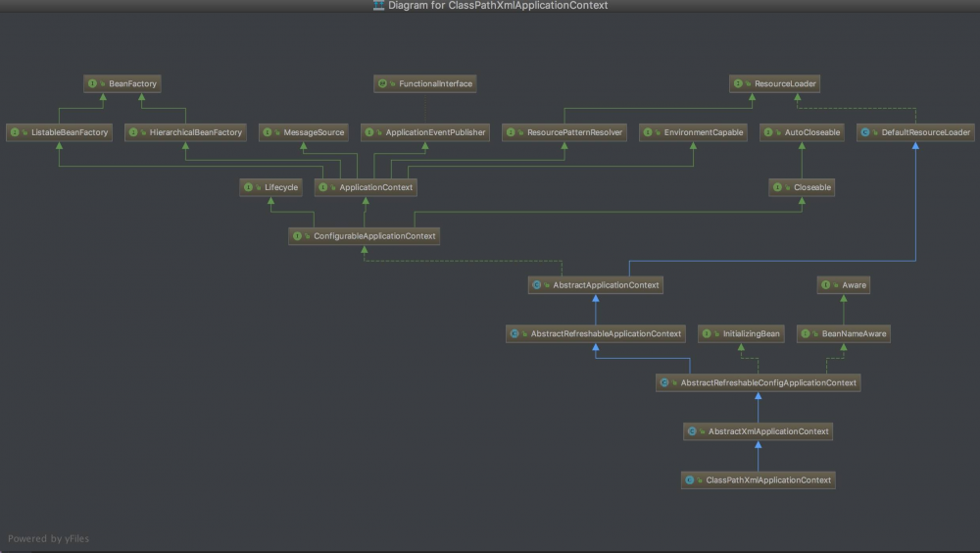Click the Closeable interface icon
Viewport: 980px width, 553px height.
click(777, 187)
